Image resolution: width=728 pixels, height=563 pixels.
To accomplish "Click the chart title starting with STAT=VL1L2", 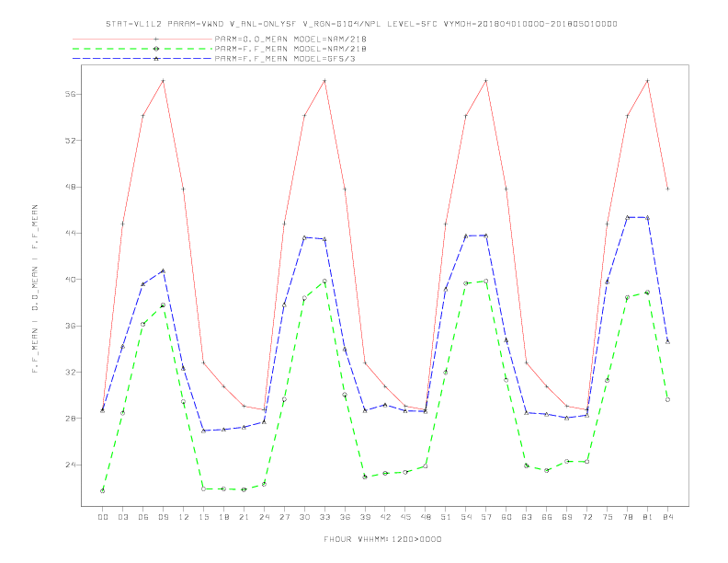I will [361, 24].
